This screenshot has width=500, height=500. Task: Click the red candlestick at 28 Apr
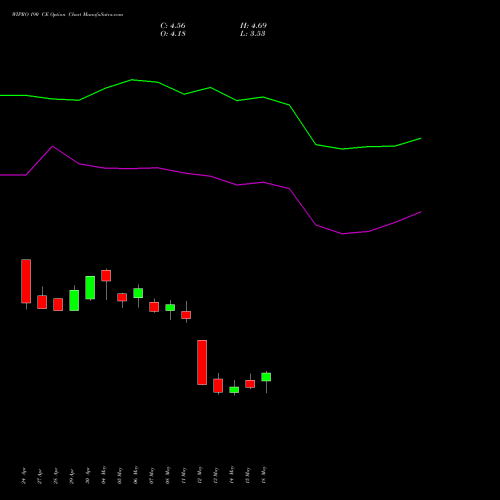pos(58,304)
